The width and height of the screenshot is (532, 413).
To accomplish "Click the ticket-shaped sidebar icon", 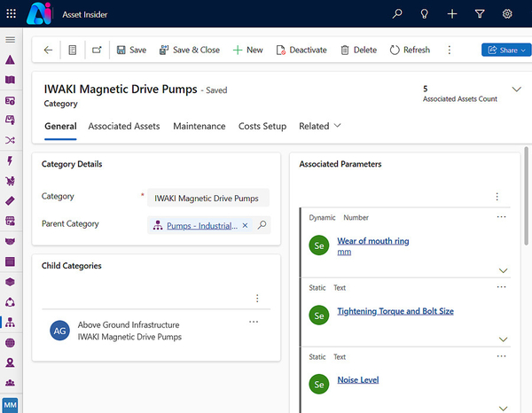I will (x=10, y=200).
